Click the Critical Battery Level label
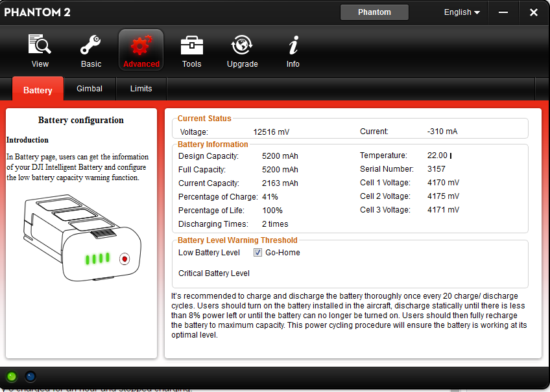The image size is (550, 392). click(x=213, y=273)
